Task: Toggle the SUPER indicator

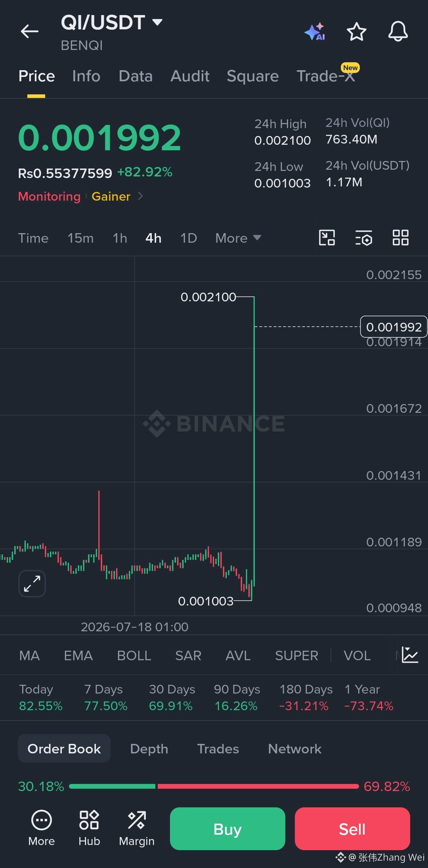Action: (296, 655)
